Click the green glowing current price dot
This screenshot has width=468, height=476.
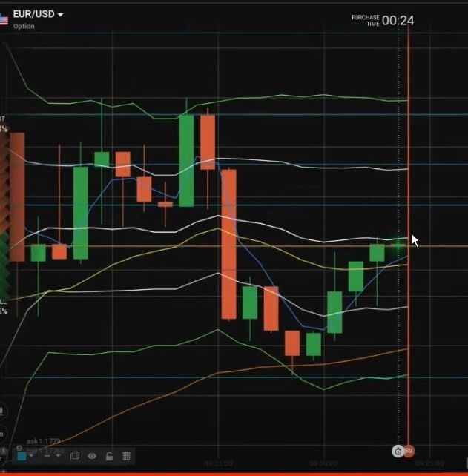398,245
